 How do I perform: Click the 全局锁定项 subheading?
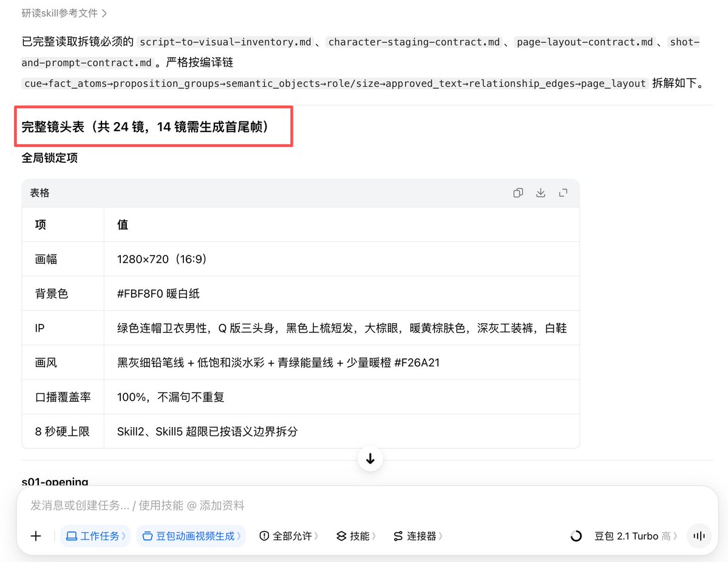point(50,158)
